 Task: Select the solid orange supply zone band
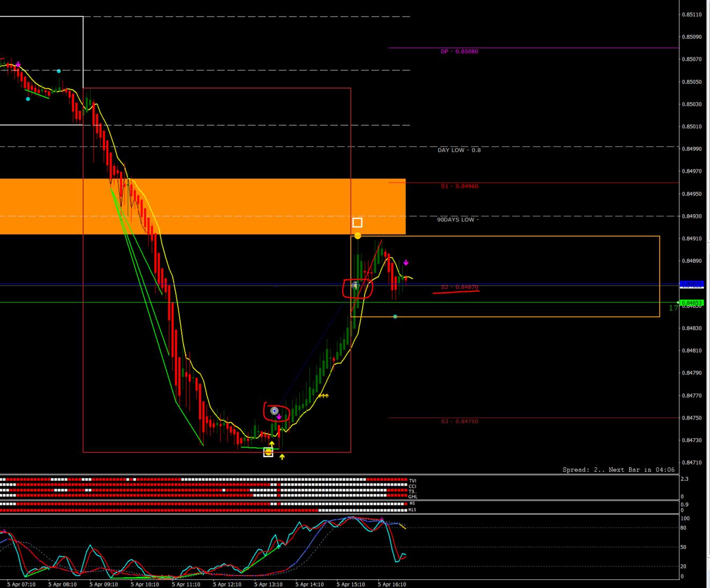point(203,207)
